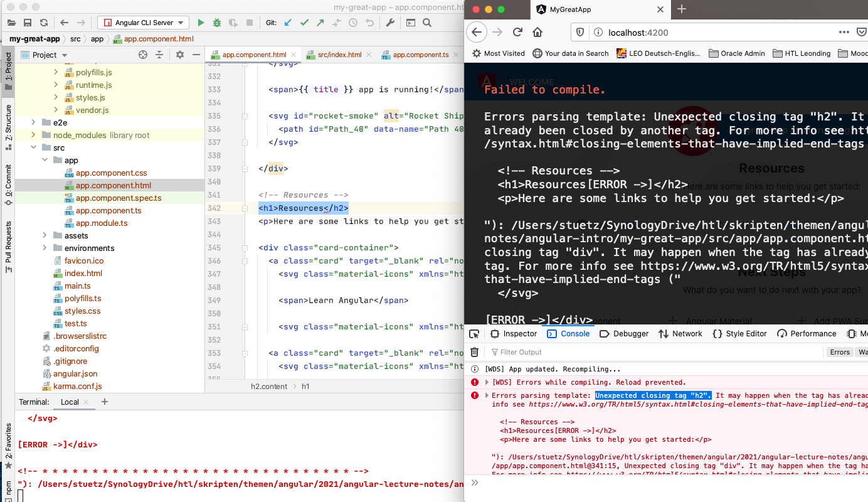The height and width of the screenshot is (502, 868).
Task: Toggle the Z: Structure tool window stripe button
Action: coord(8,127)
